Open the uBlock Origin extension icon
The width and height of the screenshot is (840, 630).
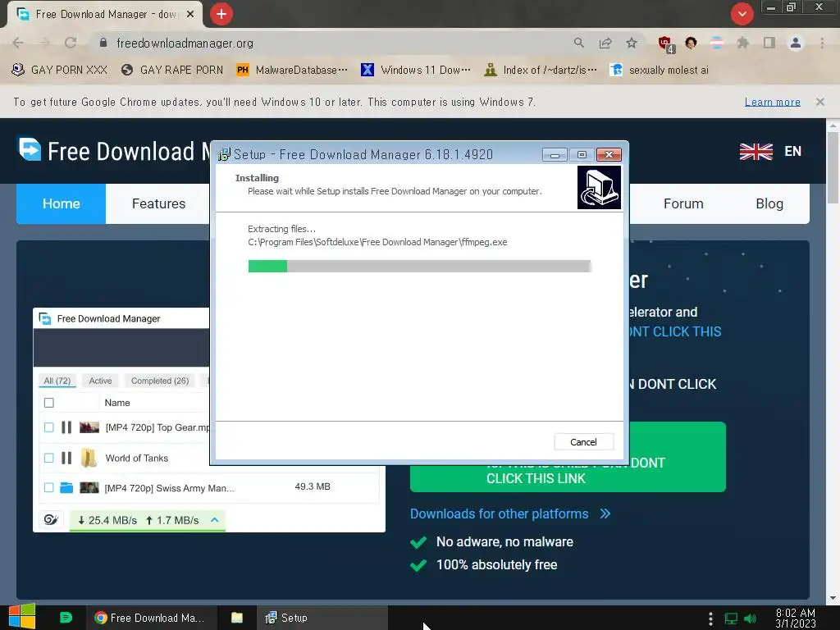(x=665, y=44)
